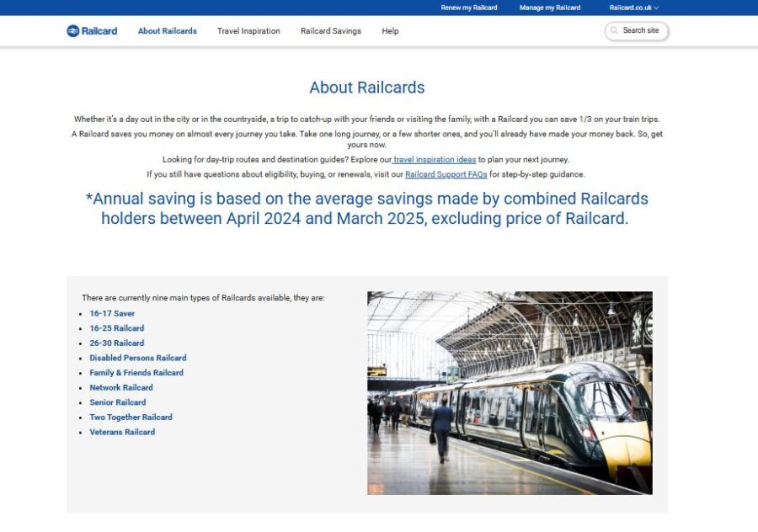The width and height of the screenshot is (758, 532).
Task: Select the 16-17 Saver link
Action: [x=112, y=314]
